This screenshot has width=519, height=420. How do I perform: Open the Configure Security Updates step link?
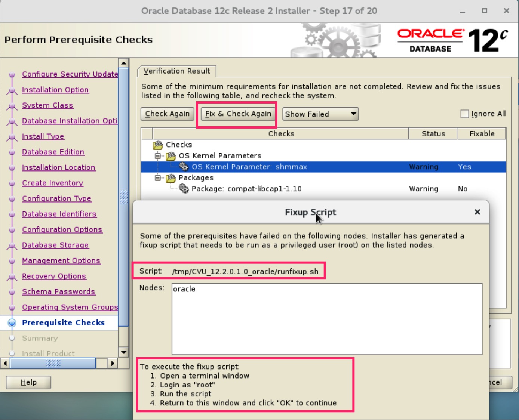click(70, 74)
